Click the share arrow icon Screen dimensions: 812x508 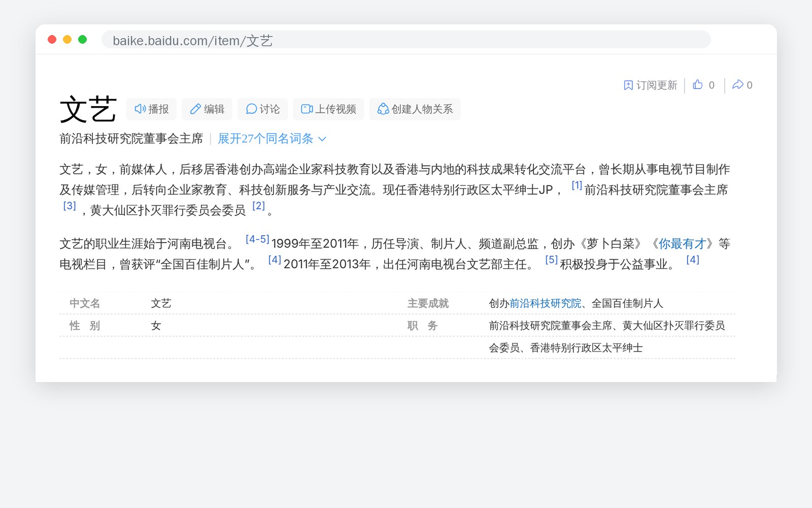click(x=738, y=85)
